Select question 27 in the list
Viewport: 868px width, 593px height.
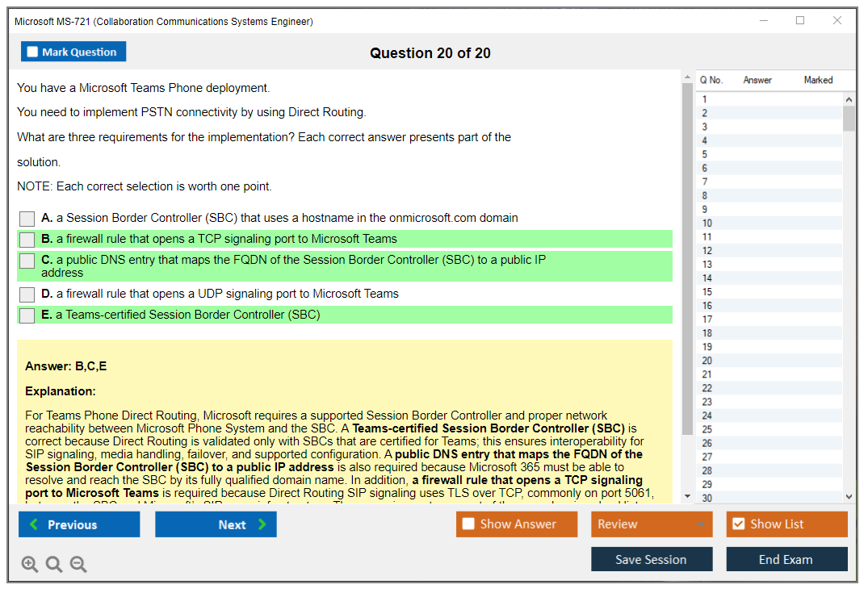tap(769, 457)
